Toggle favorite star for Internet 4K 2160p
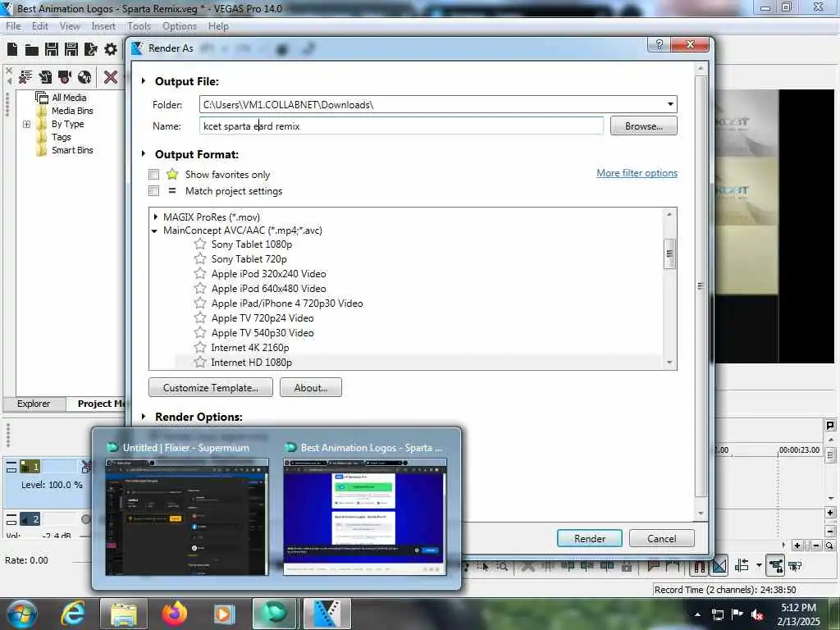The height and width of the screenshot is (630, 840). (x=200, y=348)
